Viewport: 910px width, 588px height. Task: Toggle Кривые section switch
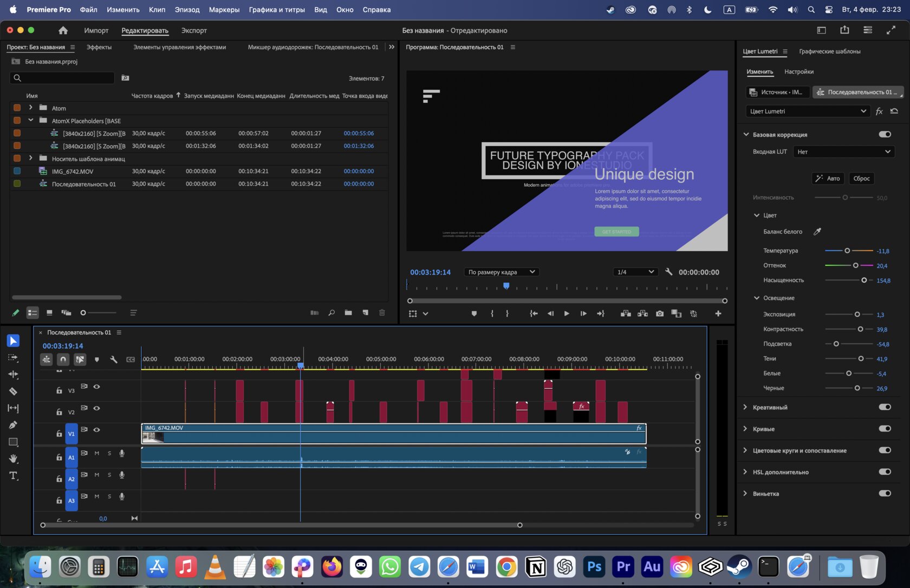point(885,429)
